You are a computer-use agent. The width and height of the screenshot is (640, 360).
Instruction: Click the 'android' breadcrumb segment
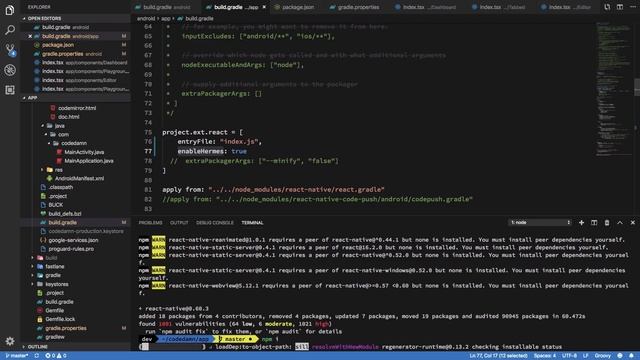(146, 19)
